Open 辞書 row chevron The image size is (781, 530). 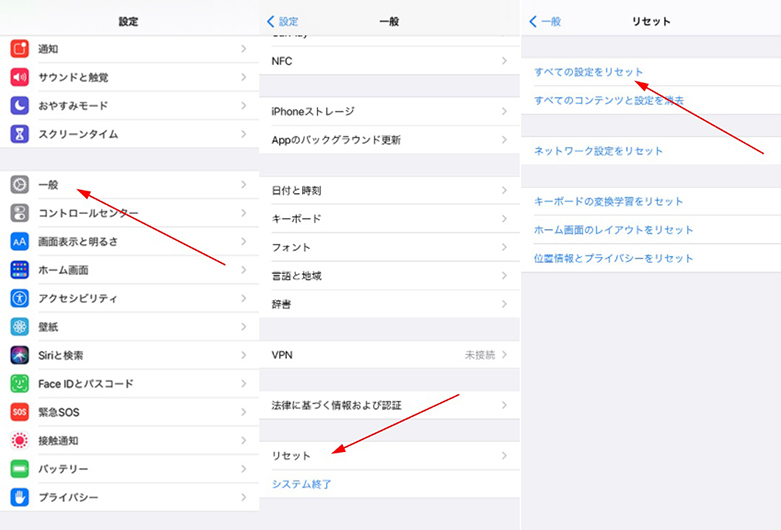pyautogui.click(x=504, y=304)
